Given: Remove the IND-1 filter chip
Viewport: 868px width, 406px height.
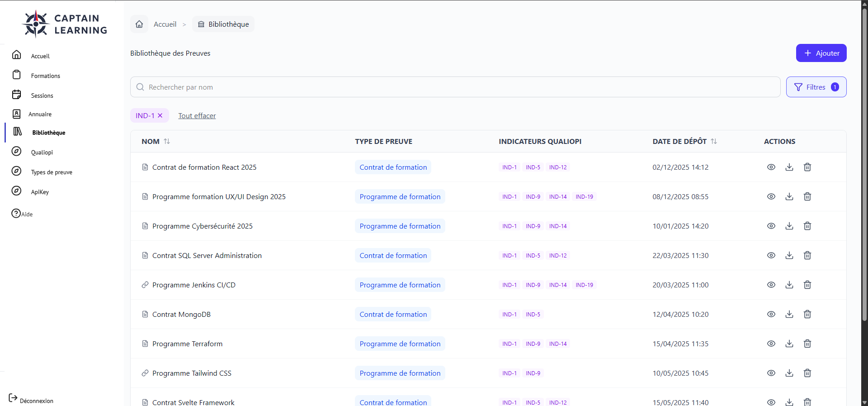Looking at the screenshot, I should coord(160,115).
